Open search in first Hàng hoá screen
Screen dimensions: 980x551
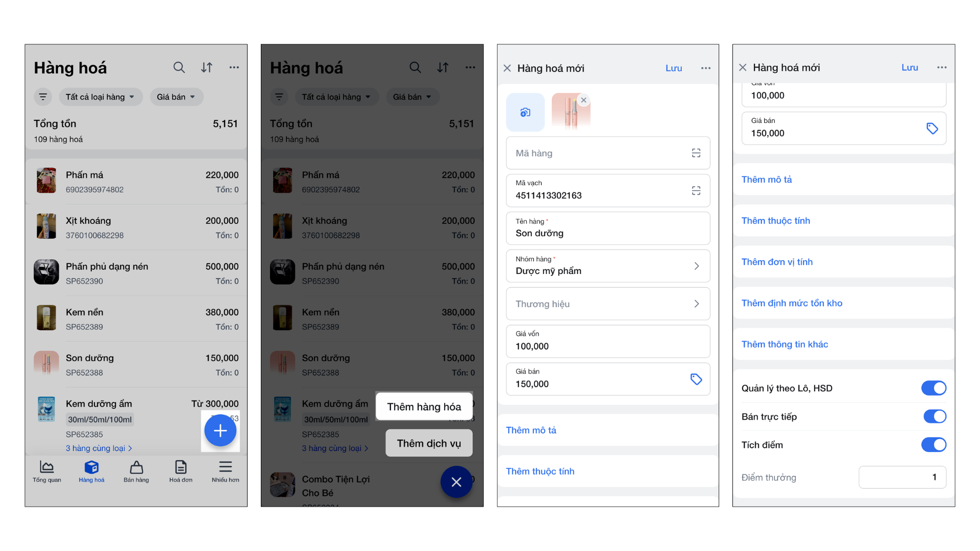coord(179,67)
